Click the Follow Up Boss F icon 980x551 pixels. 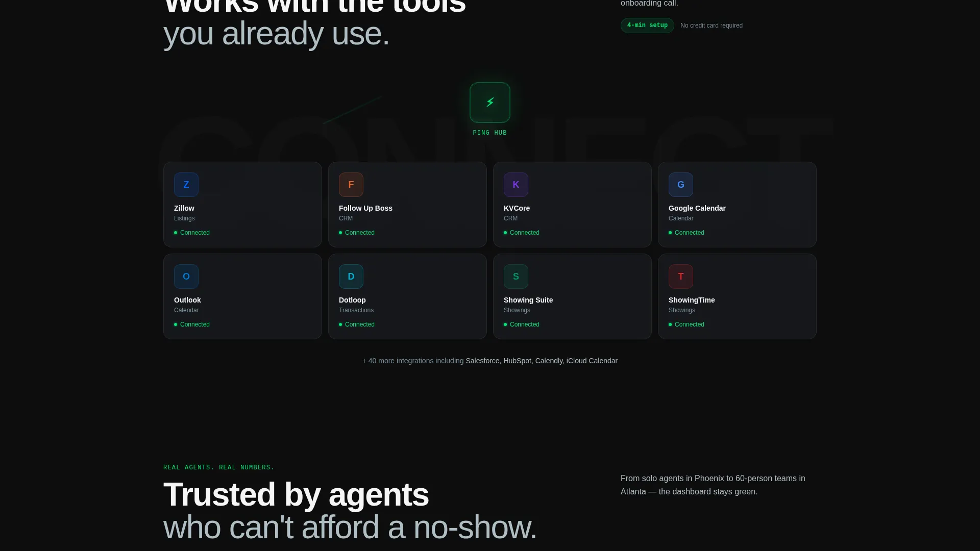click(x=351, y=185)
